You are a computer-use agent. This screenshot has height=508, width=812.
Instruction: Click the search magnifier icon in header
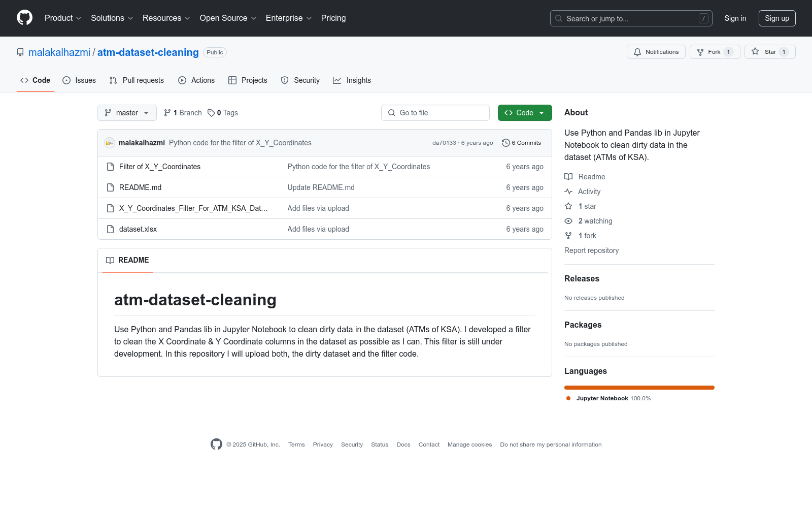(x=559, y=18)
